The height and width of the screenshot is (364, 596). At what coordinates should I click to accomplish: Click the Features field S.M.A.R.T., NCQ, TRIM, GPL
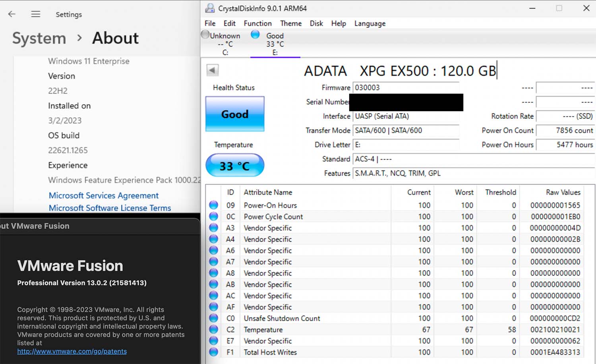tap(474, 173)
